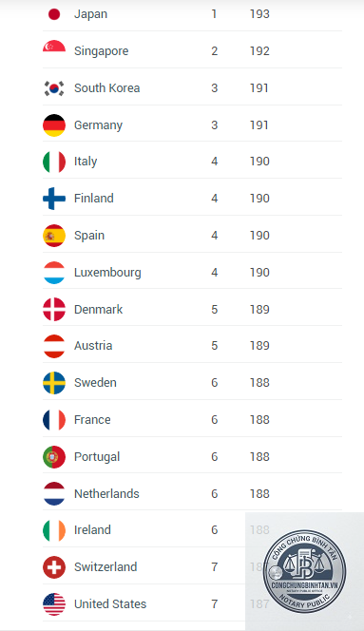The image size is (364, 631).
Task: Click the Germany flag icon
Action: (54, 125)
